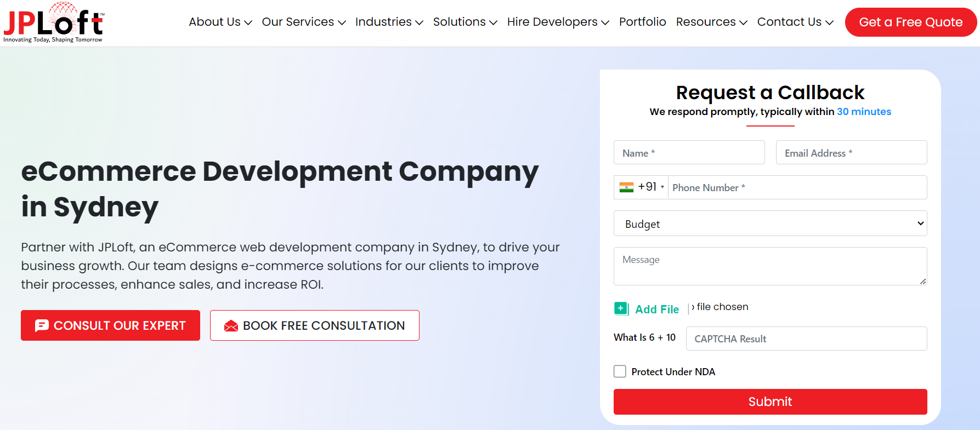Click the green Add File plus icon
The image size is (980, 430).
pyautogui.click(x=621, y=309)
